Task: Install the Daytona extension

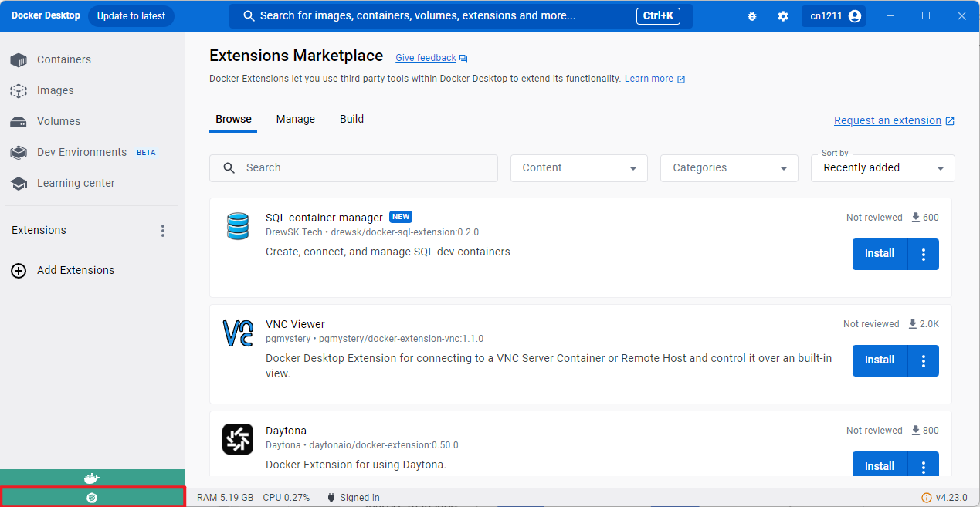Action: 879,465
